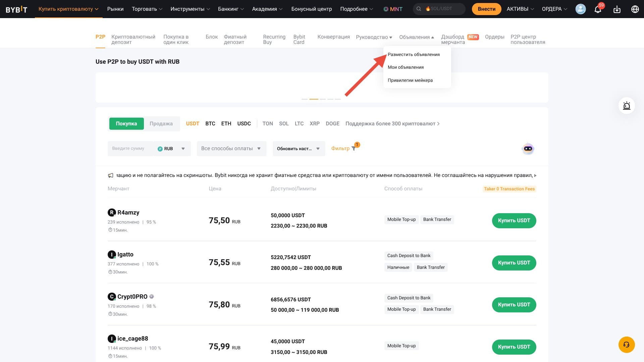Expand ОРДЕРА dropdown
The image size is (644, 362).
(554, 9)
